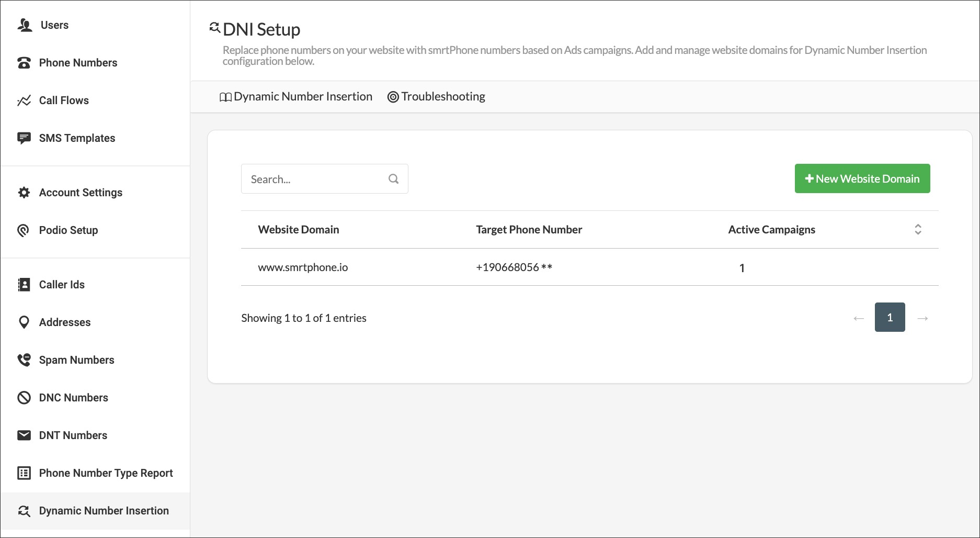Open Account Settings gear icon
The image size is (980, 538).
pyautogui.click(x=24, y=193)
